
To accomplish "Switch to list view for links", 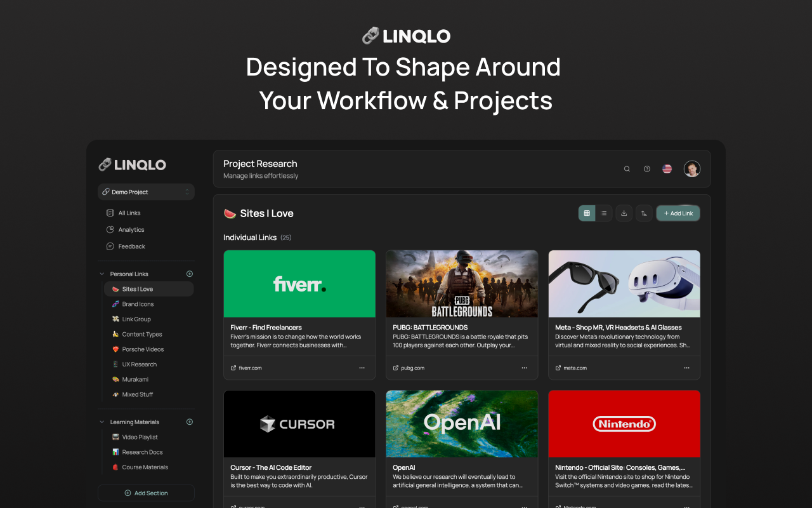I will [603, 213].
